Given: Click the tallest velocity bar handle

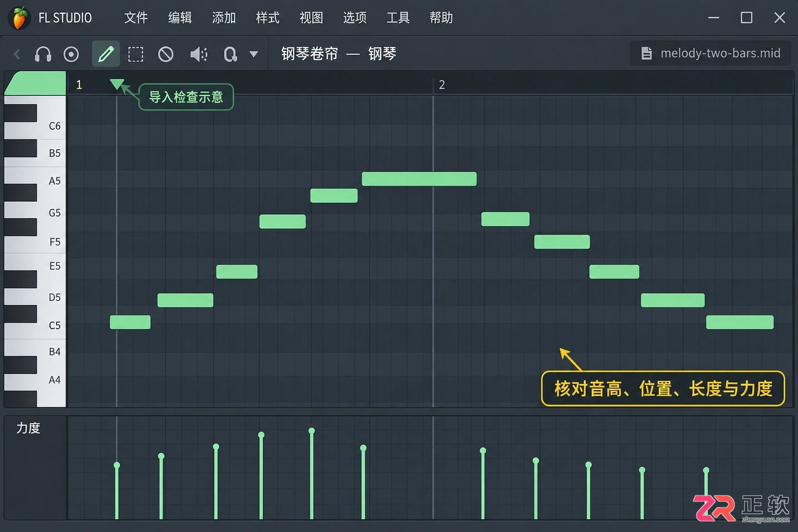Looking at the screenshot, I should coord(311,431).
